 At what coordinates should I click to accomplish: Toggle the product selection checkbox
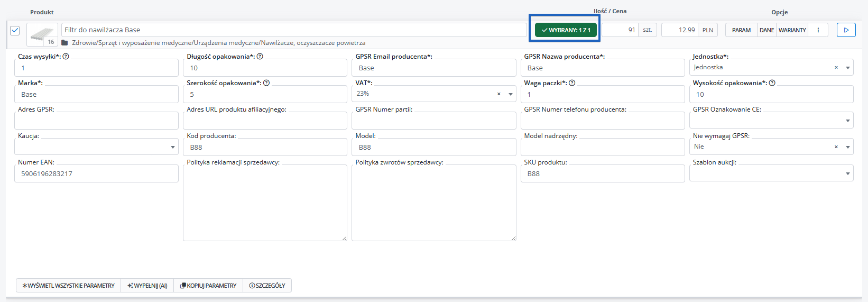(x=15, y=30)
